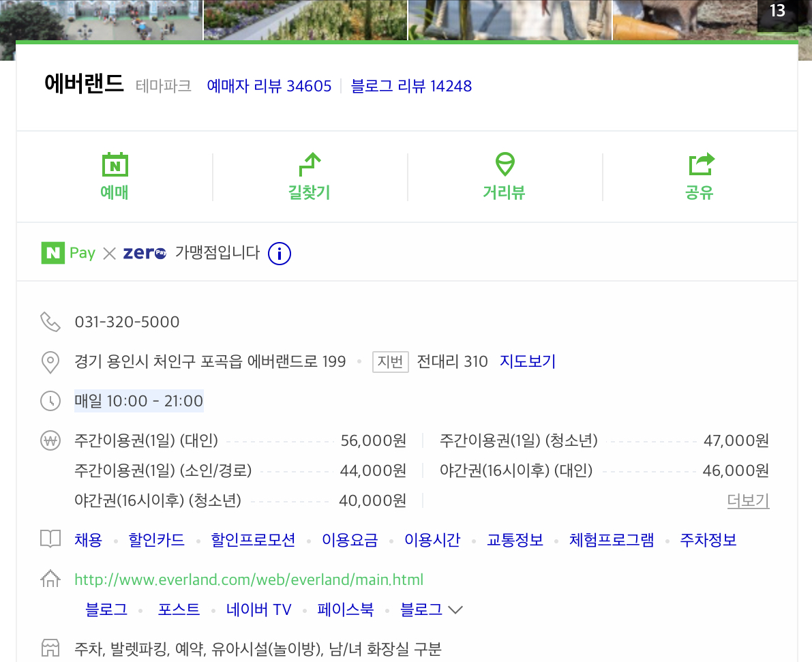Click the 주간이용권(1일) (청소년) price row
Screen dimensions: 812x662
(604, 441)
